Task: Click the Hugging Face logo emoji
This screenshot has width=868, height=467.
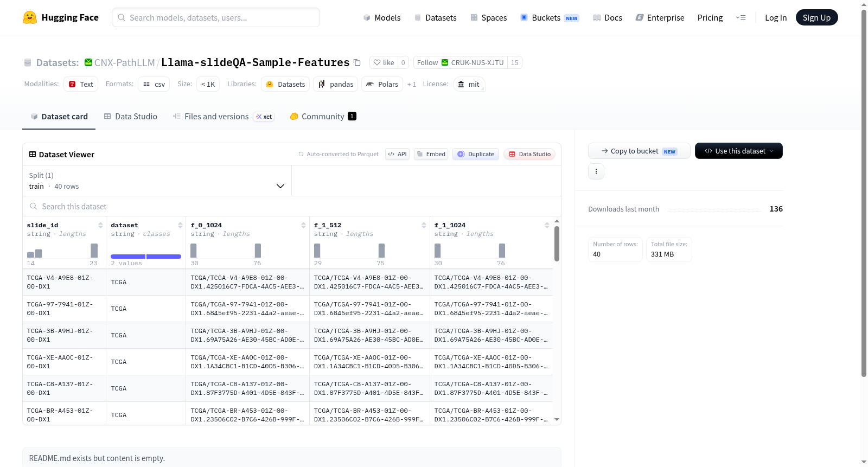Action: 30,17
